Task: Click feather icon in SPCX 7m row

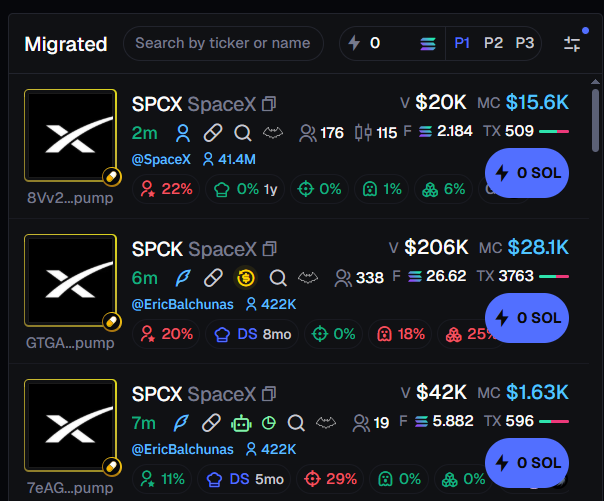Action: tap(181, 423)
